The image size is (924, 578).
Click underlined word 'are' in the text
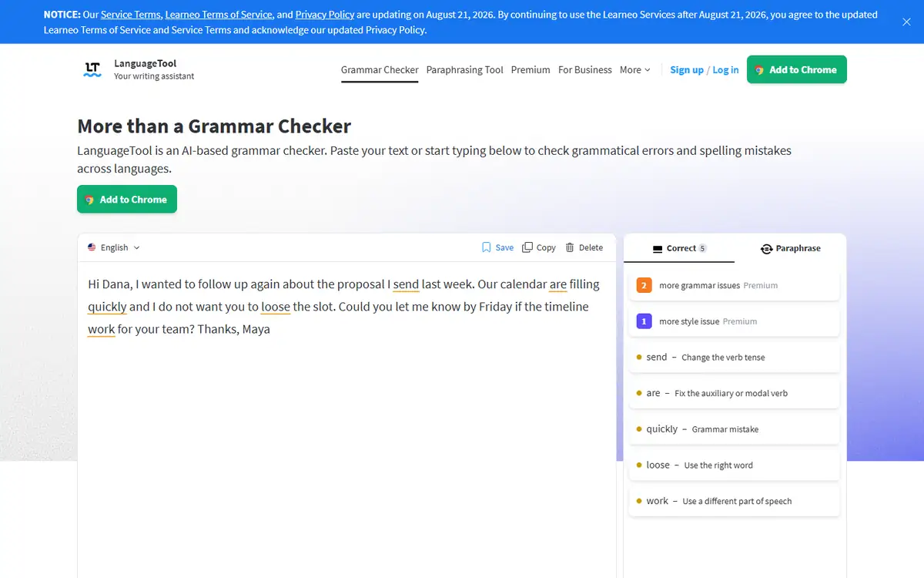[x=558, y=284]
